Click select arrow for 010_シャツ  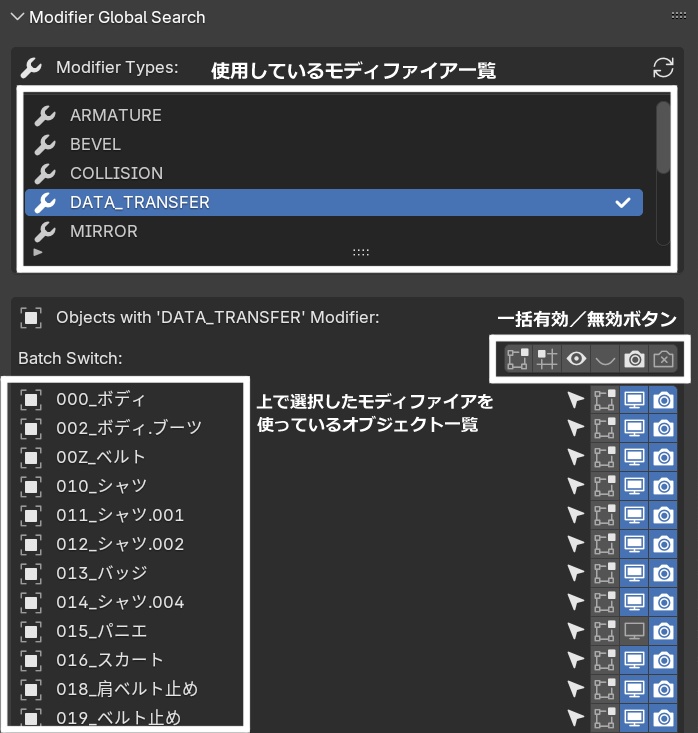[576, 487]
